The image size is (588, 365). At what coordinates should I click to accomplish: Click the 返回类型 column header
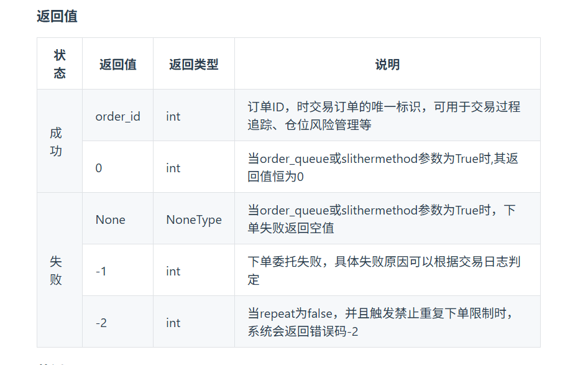193,65
